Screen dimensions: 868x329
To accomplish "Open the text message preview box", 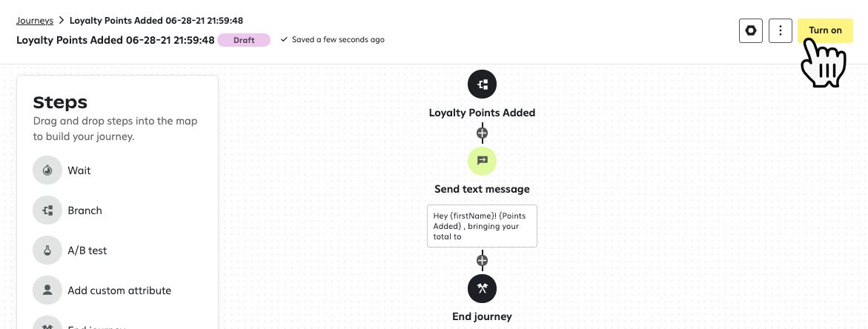I will click(482, 226).
